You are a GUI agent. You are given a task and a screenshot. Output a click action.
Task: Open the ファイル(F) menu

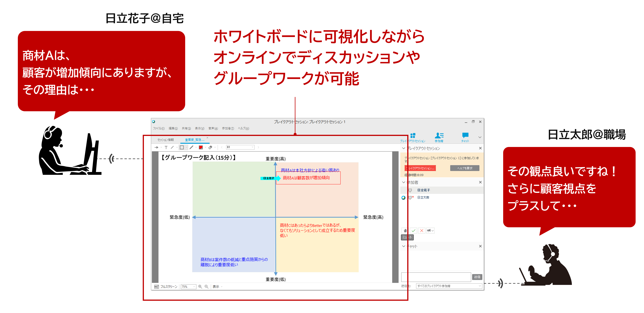point(159,128)
